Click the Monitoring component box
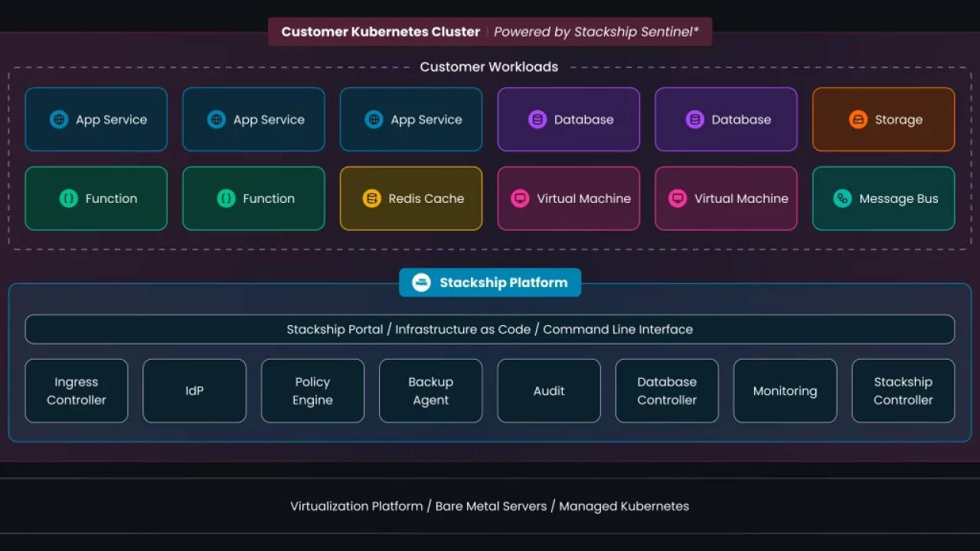The height and width of the screenshot is (551, 980). pos(785,390)
